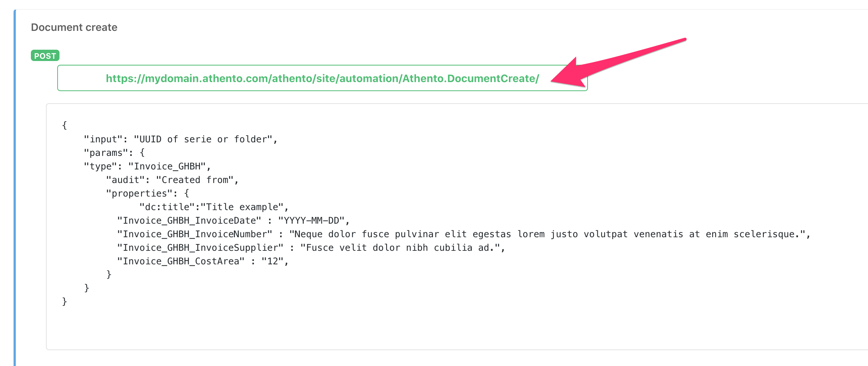868x366 pixels.
Task: Select the YYYY-MM-DD date format placeholder
Action: 312,220
